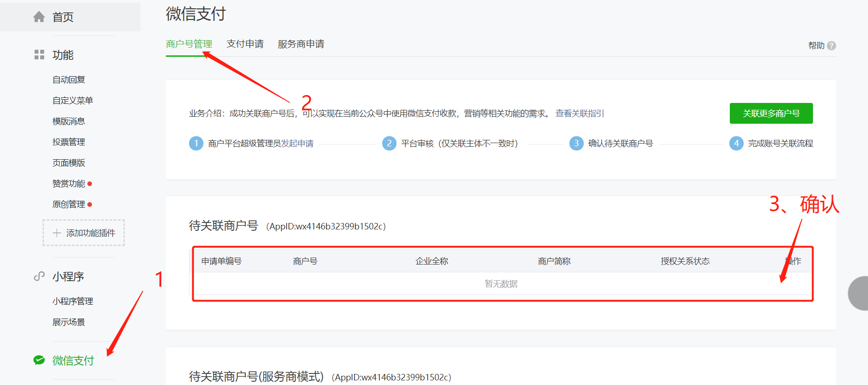Switch to the 服务商申请 tab
The height and width of the screenshot is (385, 868).
301,44
